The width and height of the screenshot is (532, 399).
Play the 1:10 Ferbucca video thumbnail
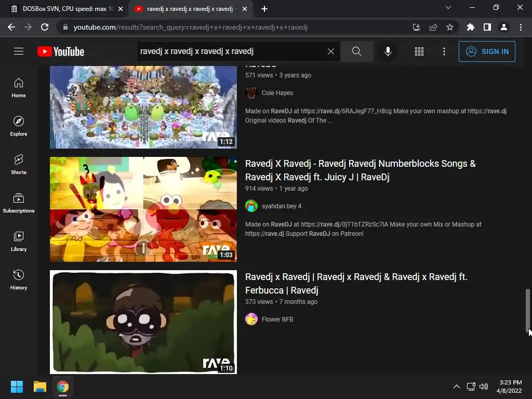point(143,322)
